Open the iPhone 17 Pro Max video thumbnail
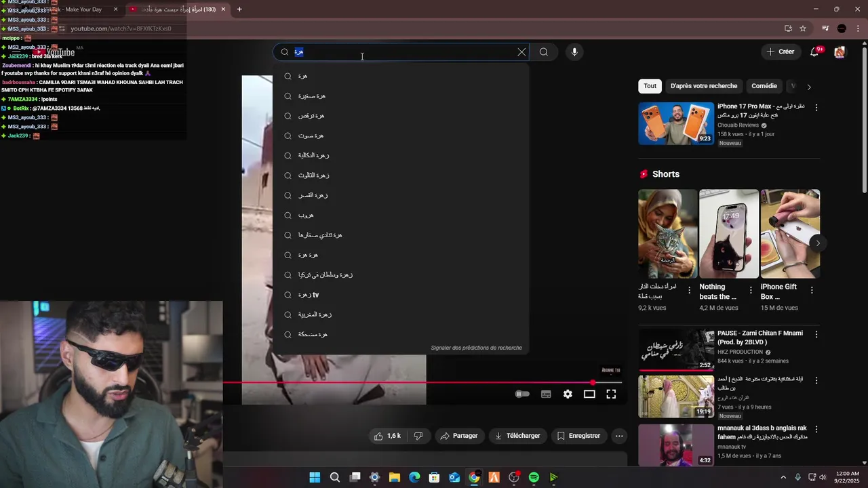Screen dimensions: 868x488 coord(676,123)
